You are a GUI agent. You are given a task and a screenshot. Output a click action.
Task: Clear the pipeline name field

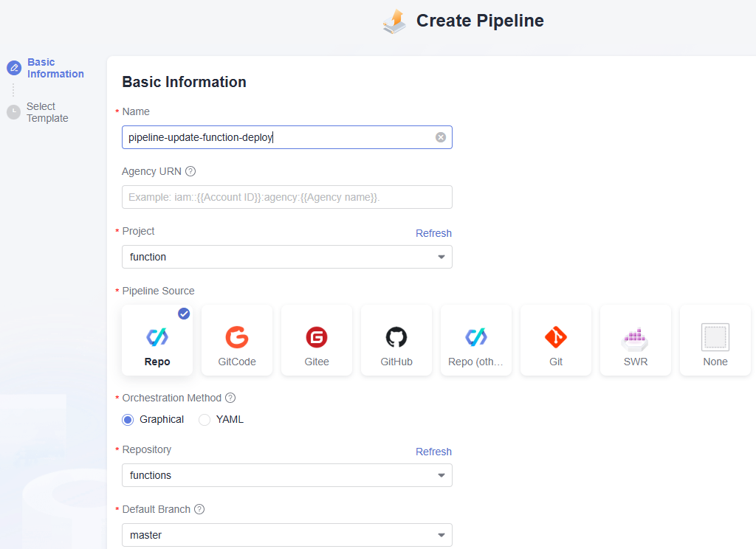coord(441,137)
